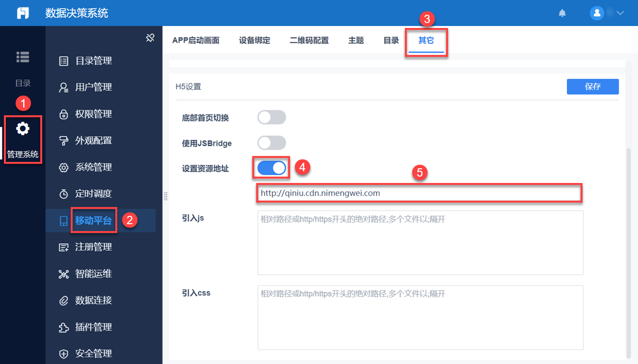
Task: Switch to APP启动画面 tab
Action: [195, 40]
